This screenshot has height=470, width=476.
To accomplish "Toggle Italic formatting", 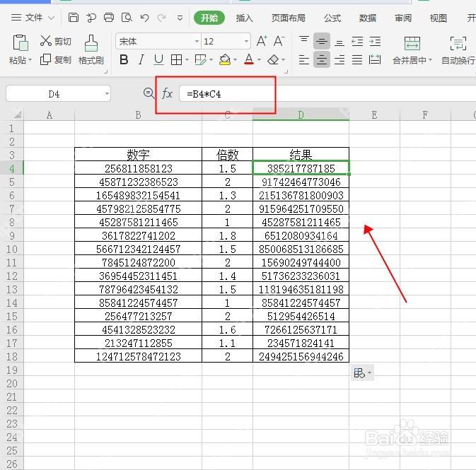I will 141,60.
